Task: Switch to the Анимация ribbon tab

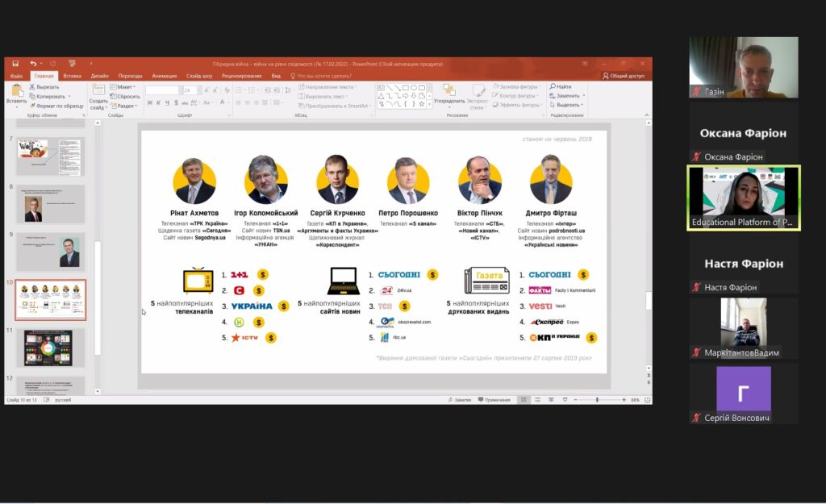Action: [164, 76]
